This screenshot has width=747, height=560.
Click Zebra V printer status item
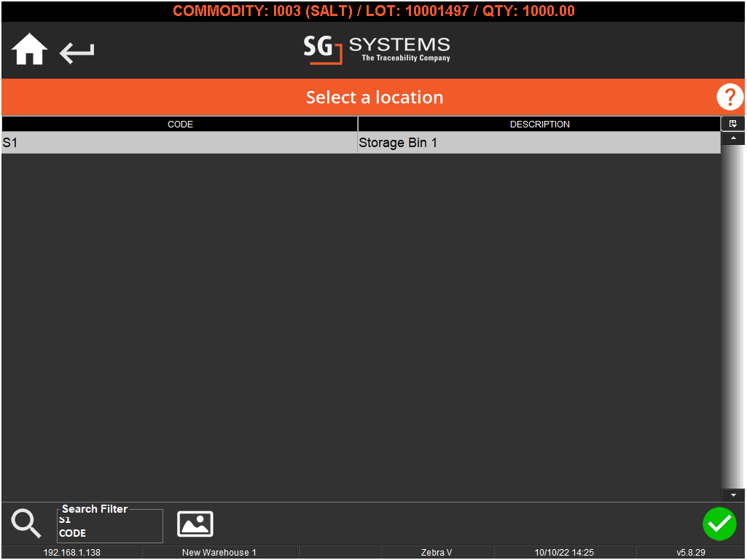click(436, 552)
